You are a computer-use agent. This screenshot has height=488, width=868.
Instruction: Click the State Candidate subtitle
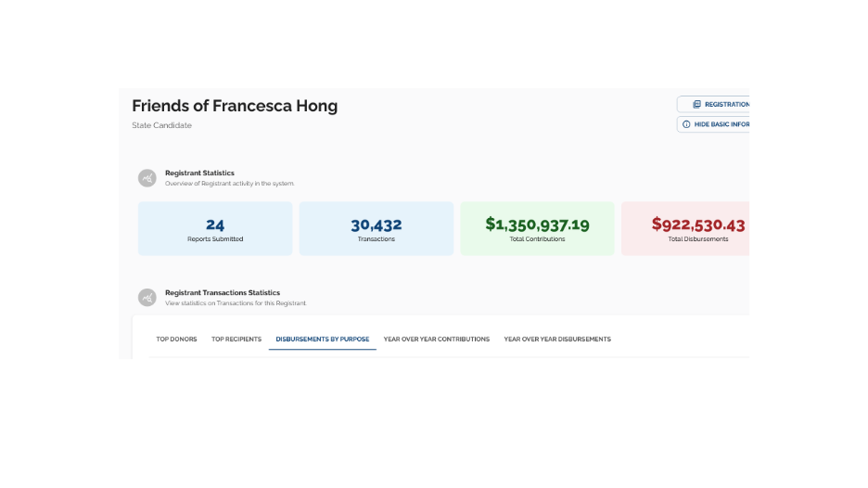click(x=161, y=125)
